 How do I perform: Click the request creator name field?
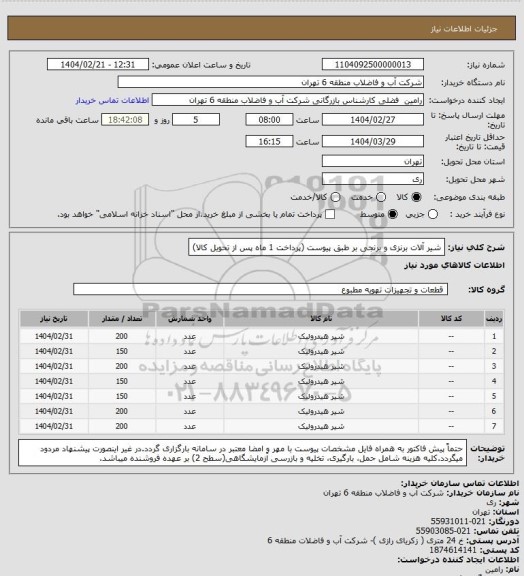288,100
